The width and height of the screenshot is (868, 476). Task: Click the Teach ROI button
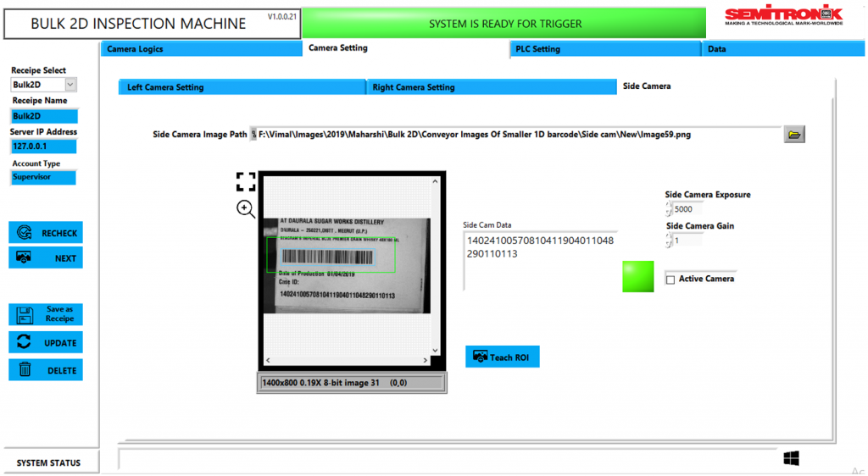(x=503, y=357)
